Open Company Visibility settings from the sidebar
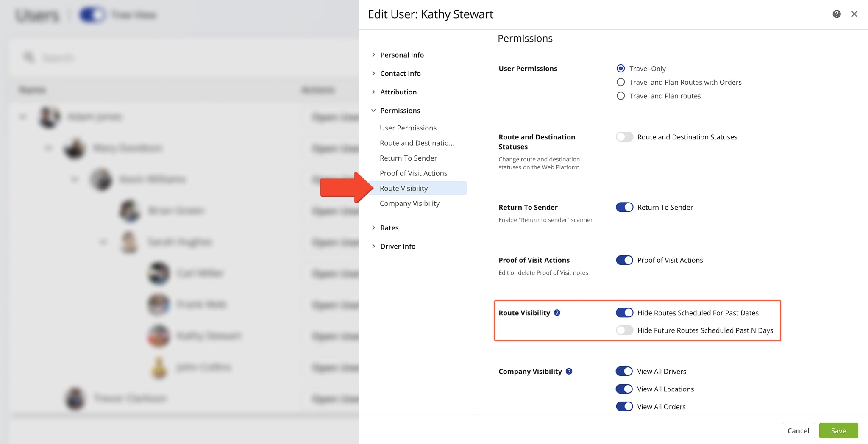The height and width of the screenshot is (444, 868). [409, 203]
